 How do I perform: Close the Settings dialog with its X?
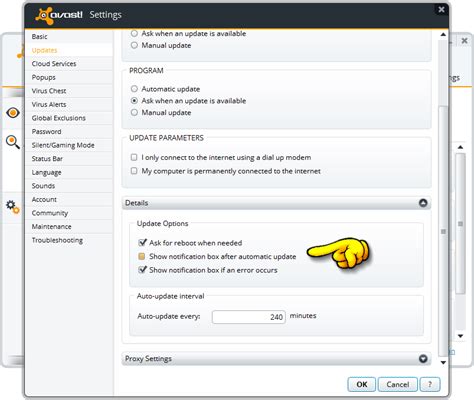pyautogui.click(x=441, y=9)
